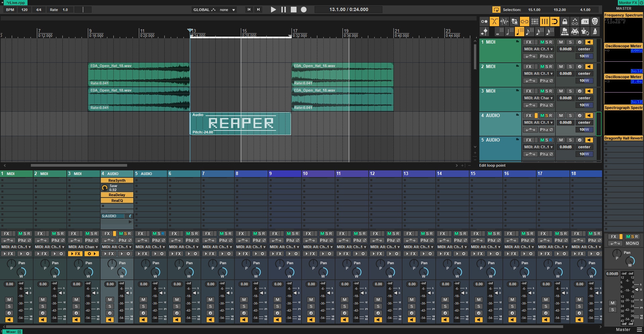Stop the transport
The height and width of the screenshot is (334, 644).
pyautogui.click(x=293, y=10)
